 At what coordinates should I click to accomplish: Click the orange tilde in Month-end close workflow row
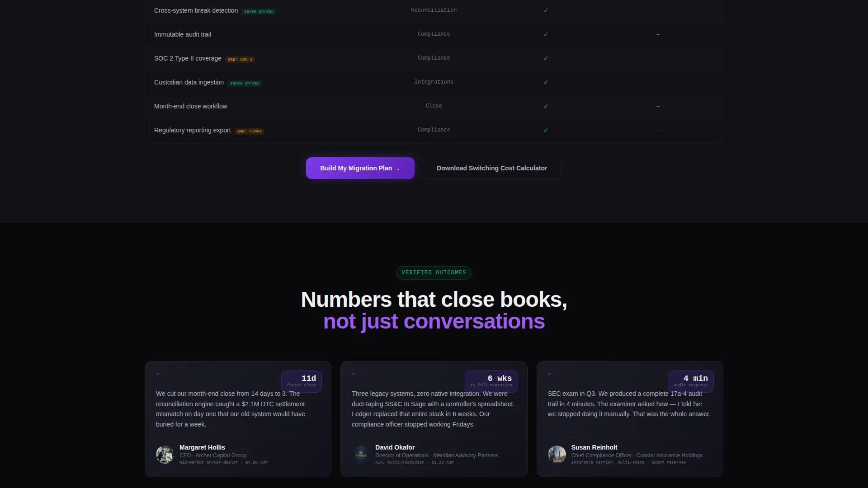click(658, 106)
